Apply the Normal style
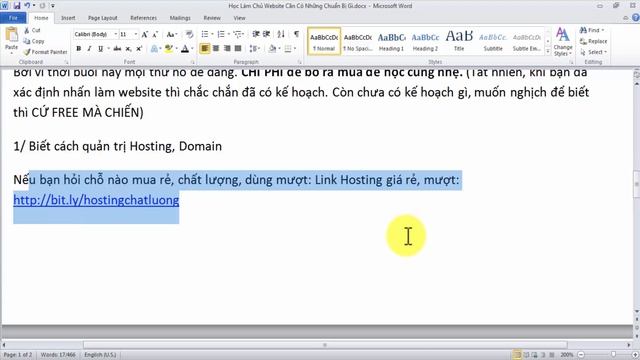The height and width of the screenshot is (360, 640). pos(324,41)
